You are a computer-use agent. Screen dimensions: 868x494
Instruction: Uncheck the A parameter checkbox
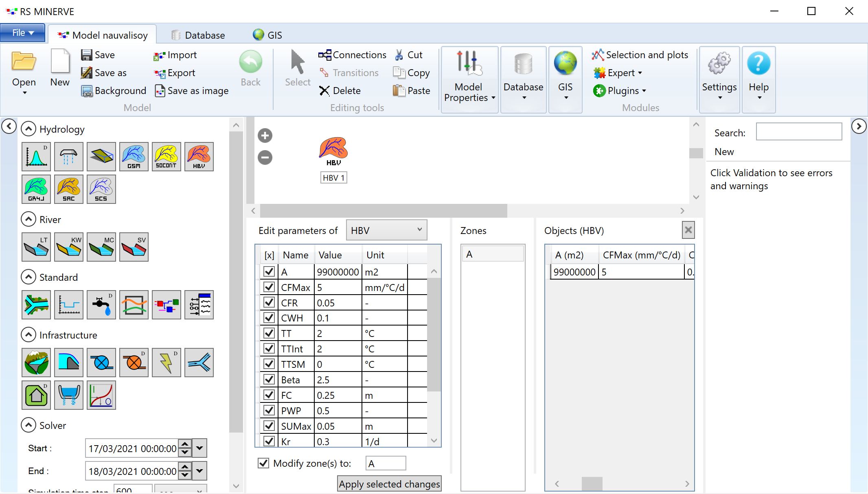tap(269, 272)
